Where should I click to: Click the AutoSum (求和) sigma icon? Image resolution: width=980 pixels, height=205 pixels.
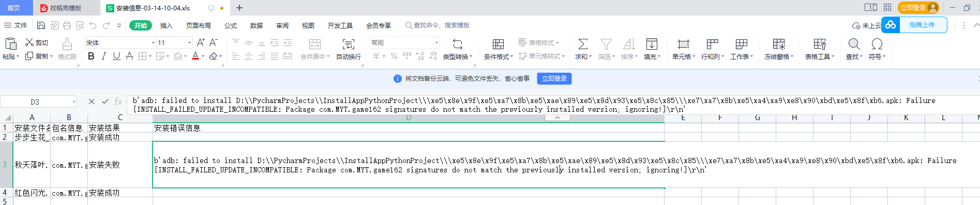click(583, 44)
